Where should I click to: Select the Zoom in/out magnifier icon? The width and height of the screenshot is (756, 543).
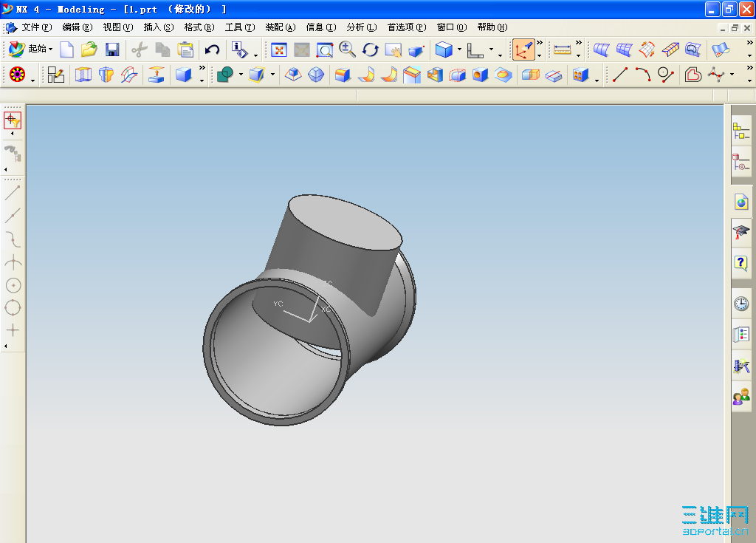347,49
